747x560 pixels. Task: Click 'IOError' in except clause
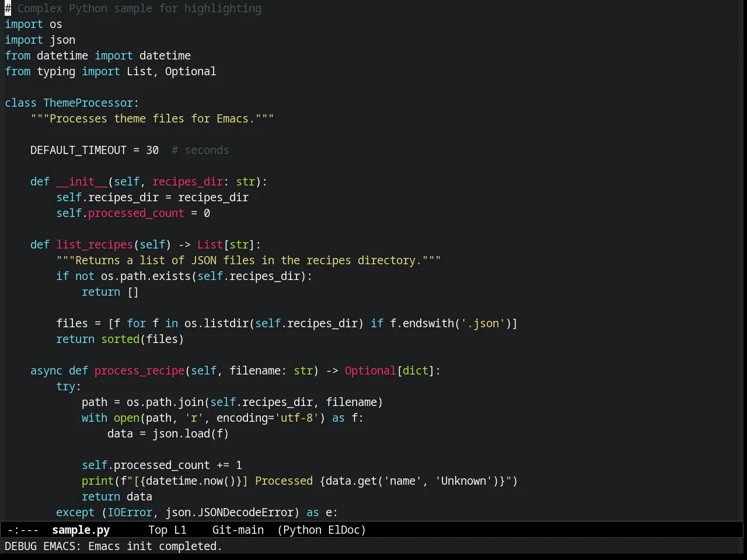point(130,512)
